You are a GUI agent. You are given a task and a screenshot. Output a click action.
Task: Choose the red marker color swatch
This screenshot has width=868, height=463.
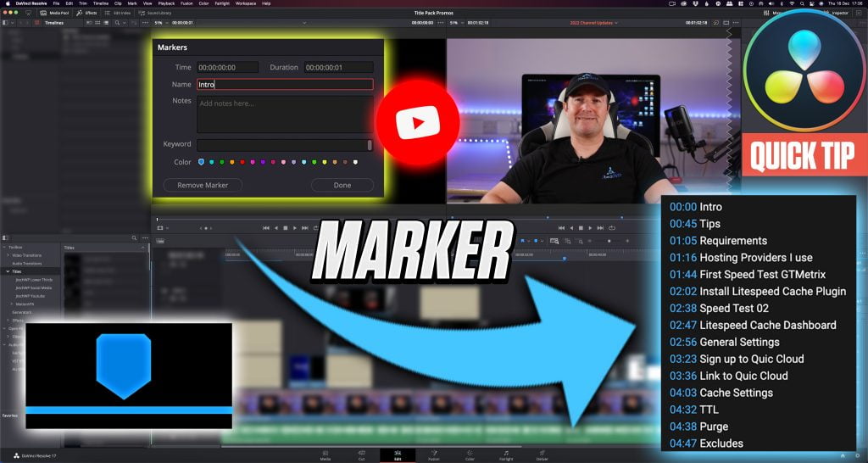(x=242, y=162)
